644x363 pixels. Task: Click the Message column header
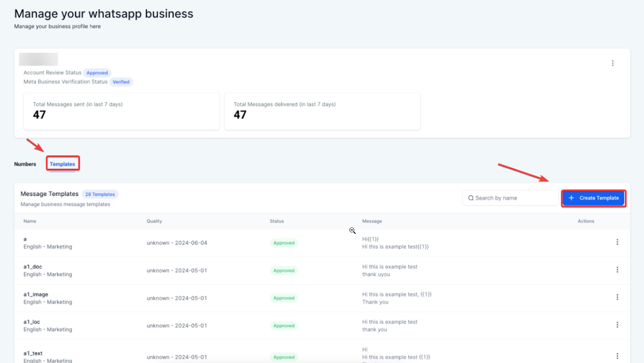(372, 221)
